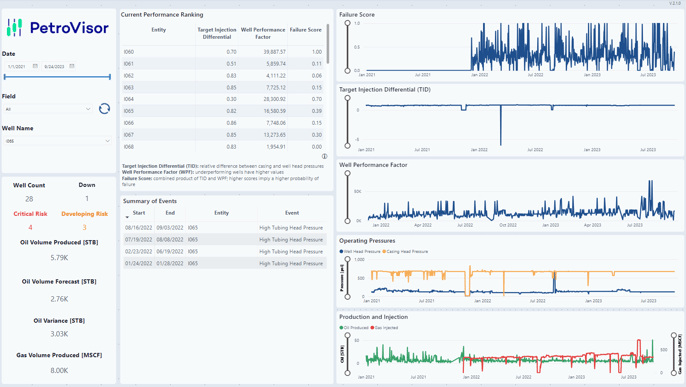Click the ranking table vertical scrollbar
This screenshot has width=686, height=387.
pyautogui.click(x=328, y=44)
